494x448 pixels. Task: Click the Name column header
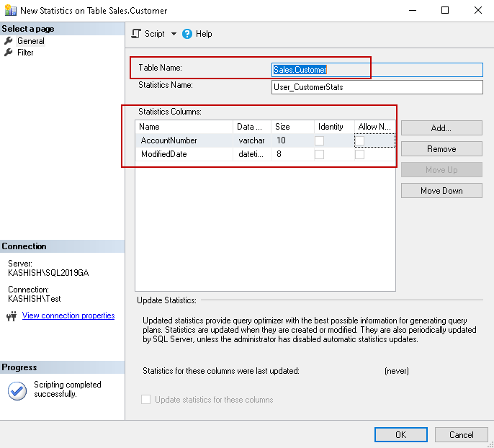tap(184, 127)
